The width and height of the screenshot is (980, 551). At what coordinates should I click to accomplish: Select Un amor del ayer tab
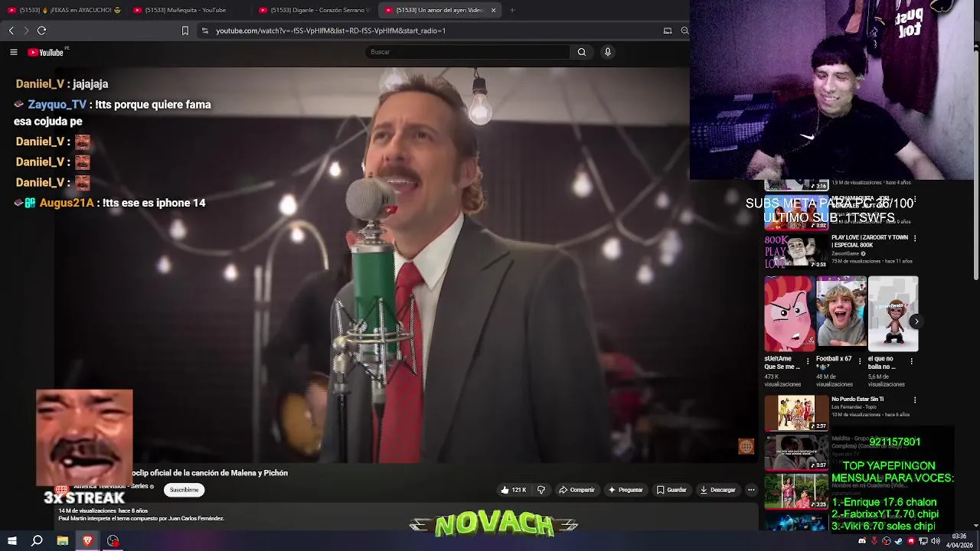439,10
